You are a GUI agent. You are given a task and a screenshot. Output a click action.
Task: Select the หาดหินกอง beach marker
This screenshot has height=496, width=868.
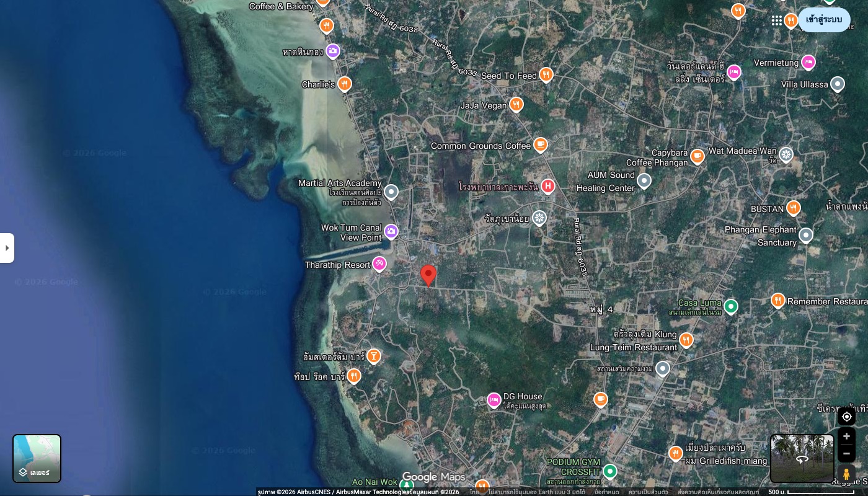(x=333, y=51)
